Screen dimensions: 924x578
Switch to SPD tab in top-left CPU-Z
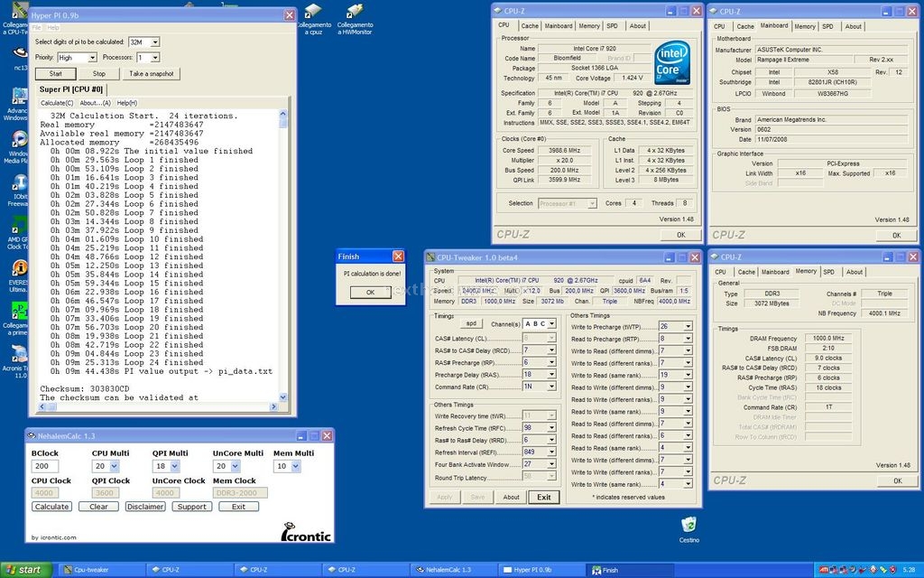(613, 26)
